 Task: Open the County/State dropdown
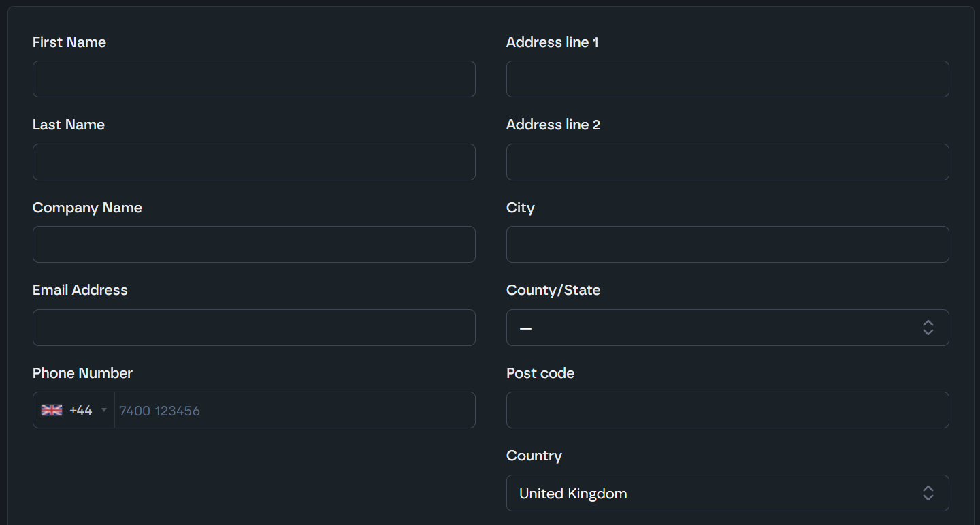[715, 328]
